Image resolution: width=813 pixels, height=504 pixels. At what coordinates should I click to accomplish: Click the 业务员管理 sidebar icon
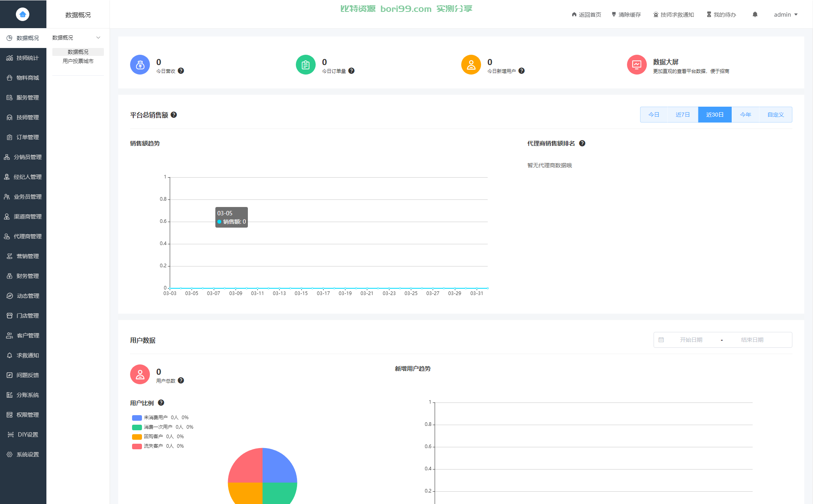tap(7, 197)
